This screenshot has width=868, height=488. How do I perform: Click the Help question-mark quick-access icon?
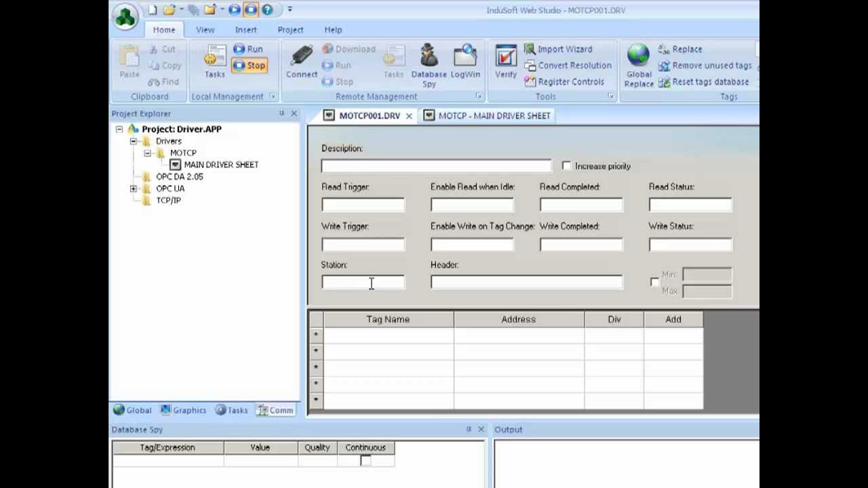coord(267,9)
